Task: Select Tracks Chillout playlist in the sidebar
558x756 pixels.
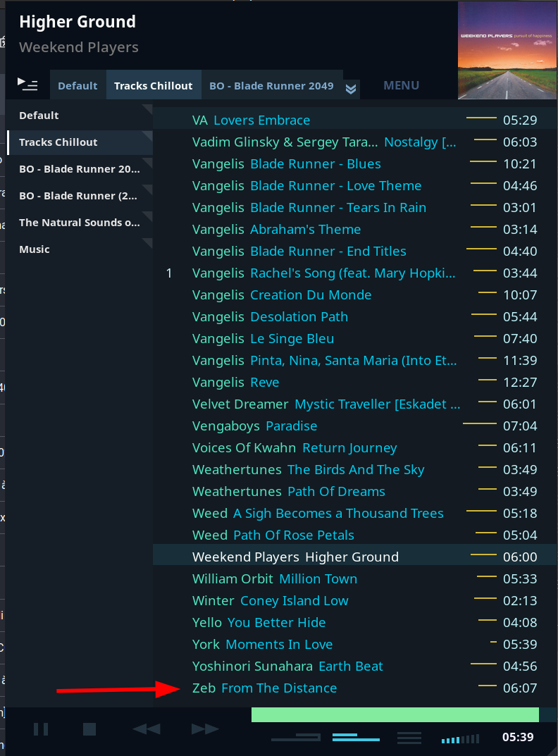Action: [x=80, y=142]
